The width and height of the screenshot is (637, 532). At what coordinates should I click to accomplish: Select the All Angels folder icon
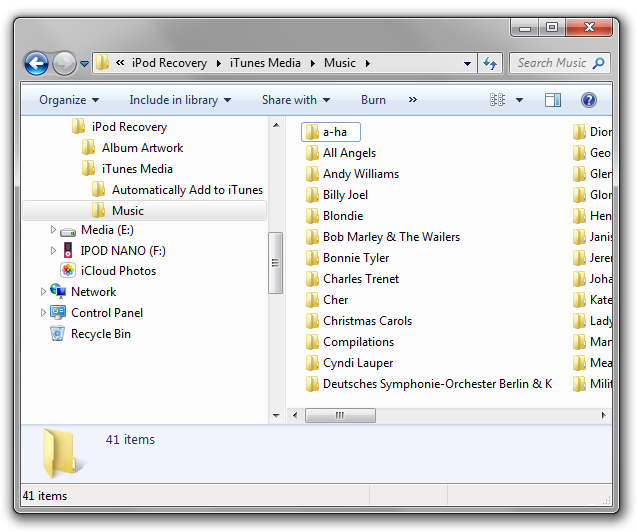312,153
